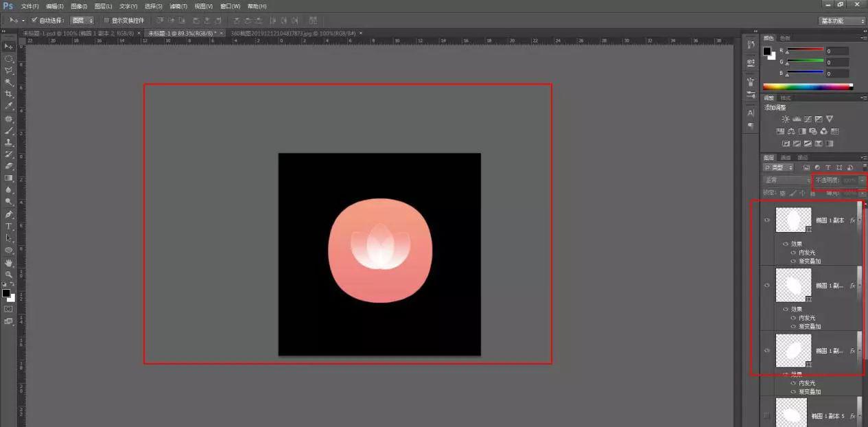Select the Hand tool

[x=9, y=262]
